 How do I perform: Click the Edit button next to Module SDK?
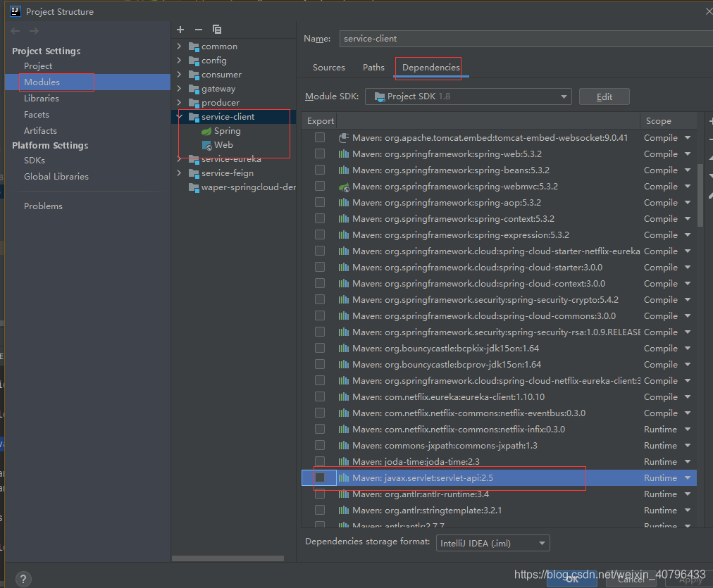[x=603, y=96]
